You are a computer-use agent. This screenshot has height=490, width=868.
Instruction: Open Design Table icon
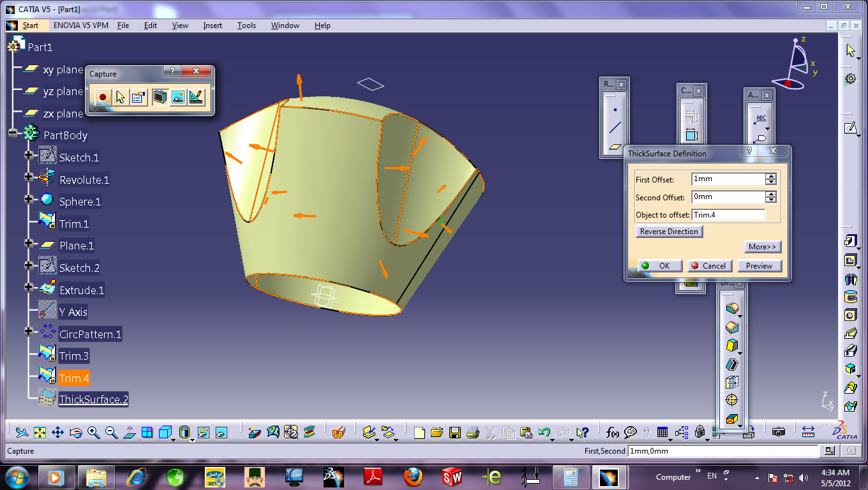(x=662, y=433)
